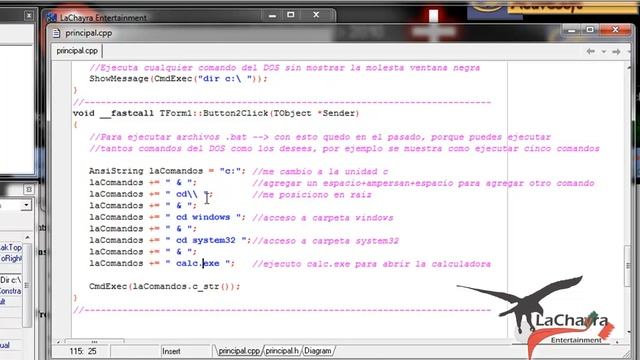This screenshot has width=640, height=360.
Task: Maximize the principal.cpp editor window
Action: (x=590, y=29)
